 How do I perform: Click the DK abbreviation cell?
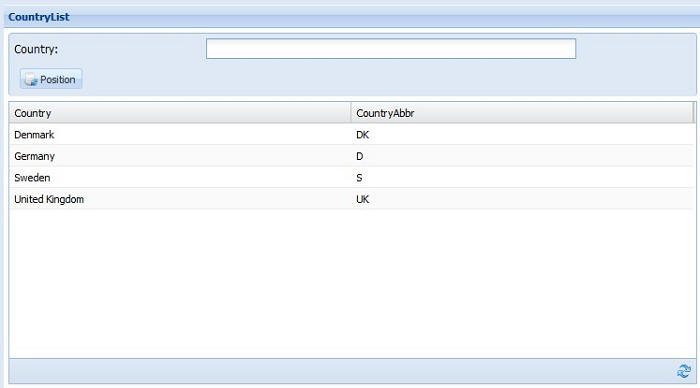(x=522, y=134)
